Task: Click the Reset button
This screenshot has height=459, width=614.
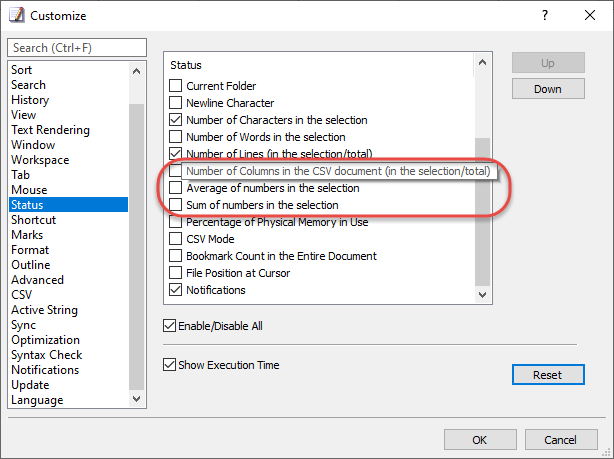Action: [x=548, y=375]
